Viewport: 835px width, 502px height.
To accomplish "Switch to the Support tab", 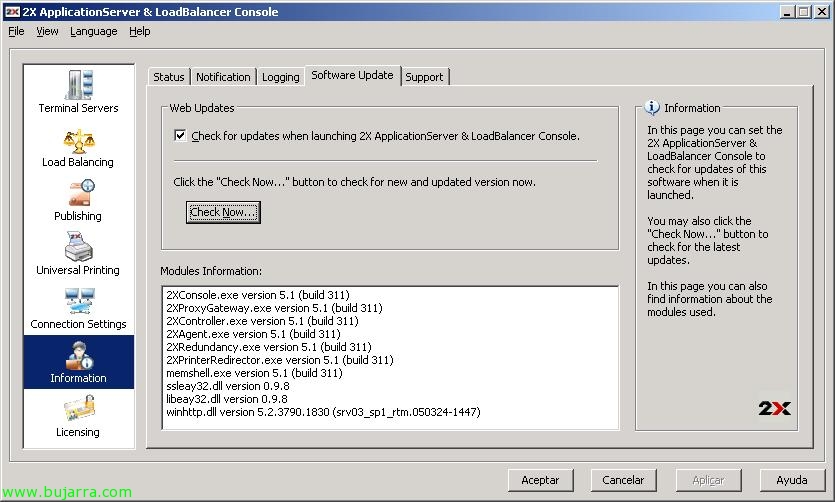I will (424, 77).
